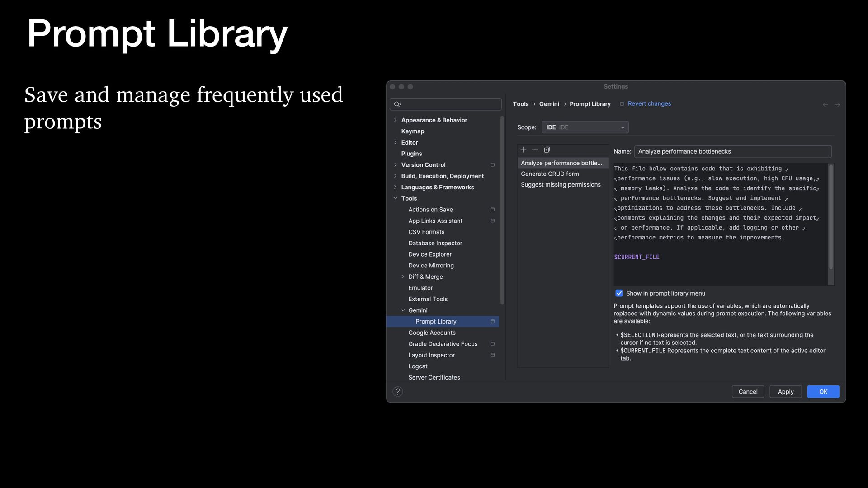Open the Scope IDE dropdown

(585, 127)
